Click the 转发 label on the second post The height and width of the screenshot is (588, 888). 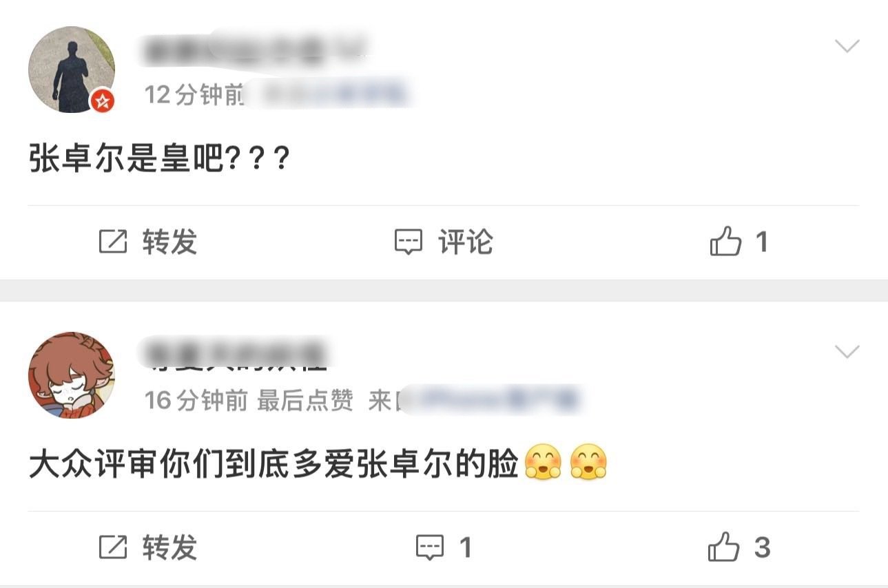pyautogui.click(x=169, y=548)
